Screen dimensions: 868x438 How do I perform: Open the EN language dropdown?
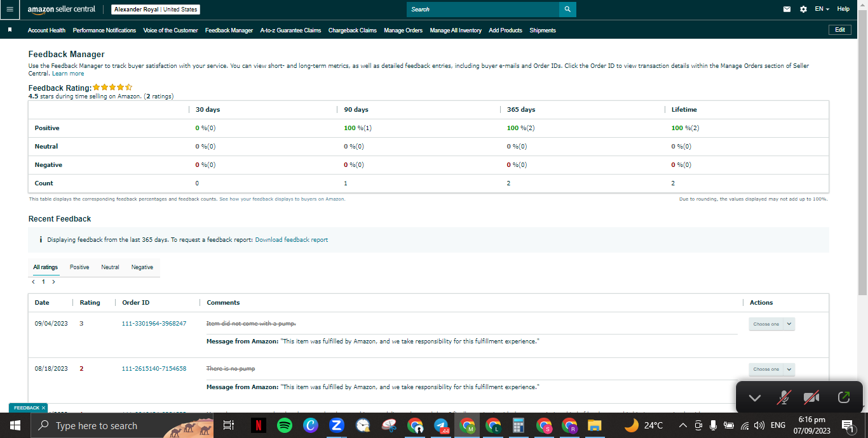822,10
